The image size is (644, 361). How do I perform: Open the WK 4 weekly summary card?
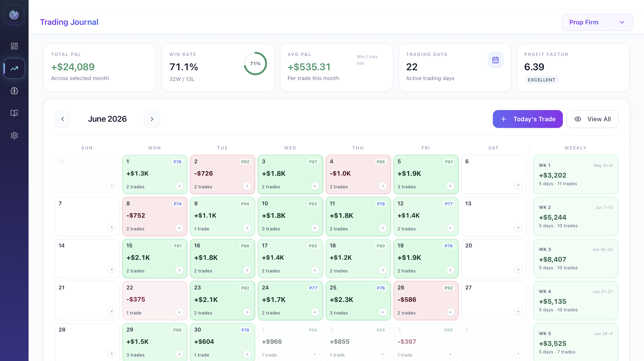pyautogui.click(x=576, y=300)
